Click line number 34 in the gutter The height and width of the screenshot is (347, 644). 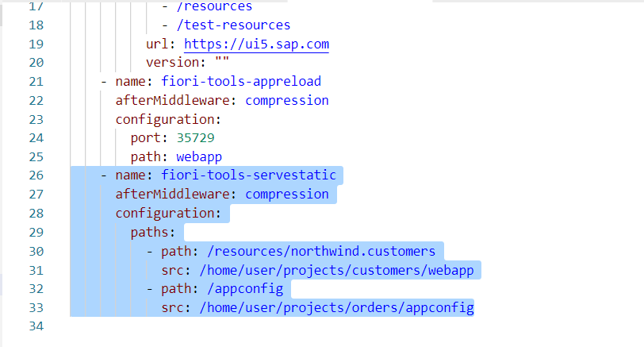(36, 326)
